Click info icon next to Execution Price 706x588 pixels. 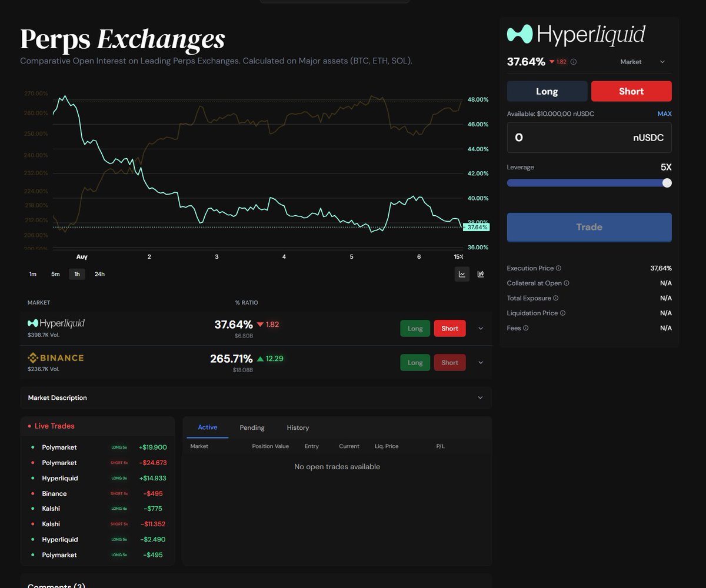[x=558, y=268]
